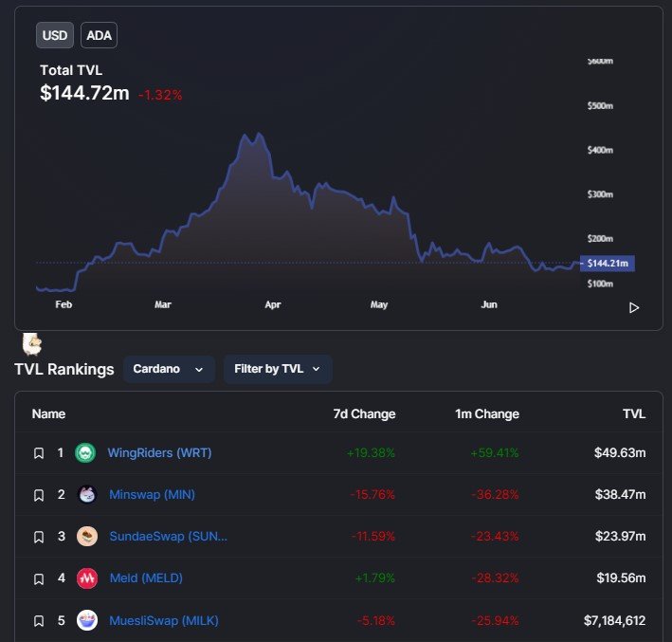The width and height of the screenshot is (672, 642).
Task: Click the Jun label on chart axis
Action: [x=489, y=304]
